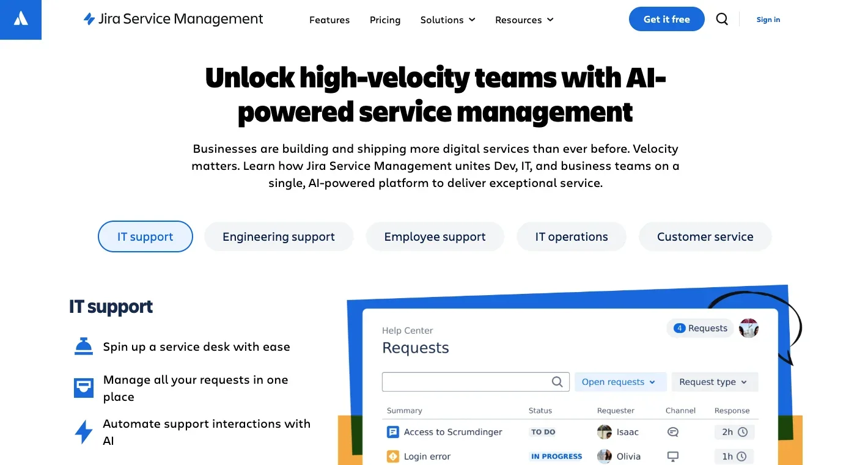The image size is (868, 465).
Task: Switch to the Engineering support tab
Action: pyautogui.click(x=279, y=237)
